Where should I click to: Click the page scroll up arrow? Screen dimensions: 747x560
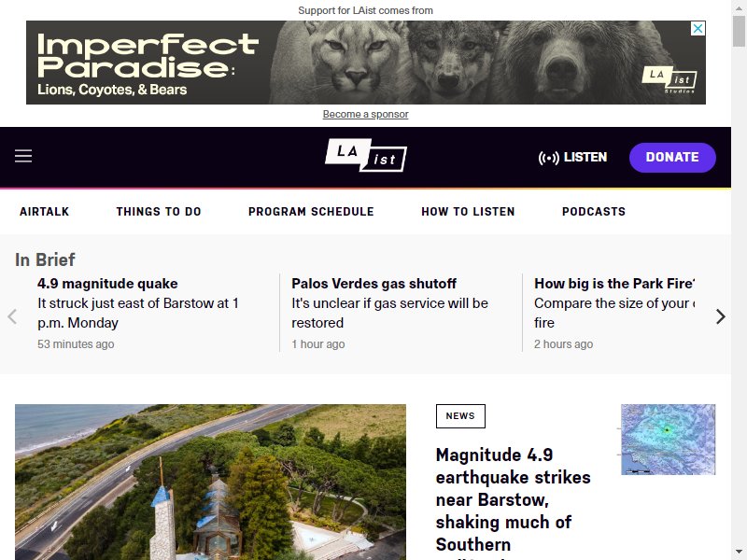(x=740, y=7)
